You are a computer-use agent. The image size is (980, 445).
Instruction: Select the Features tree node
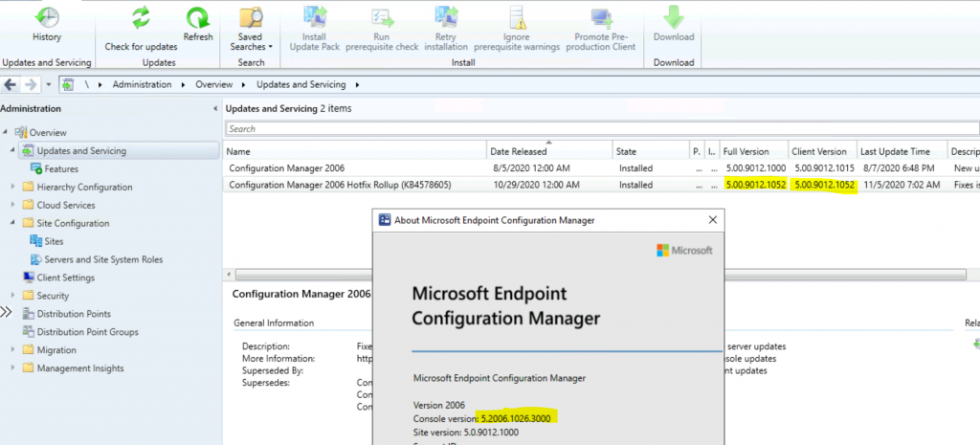[61, 168]
